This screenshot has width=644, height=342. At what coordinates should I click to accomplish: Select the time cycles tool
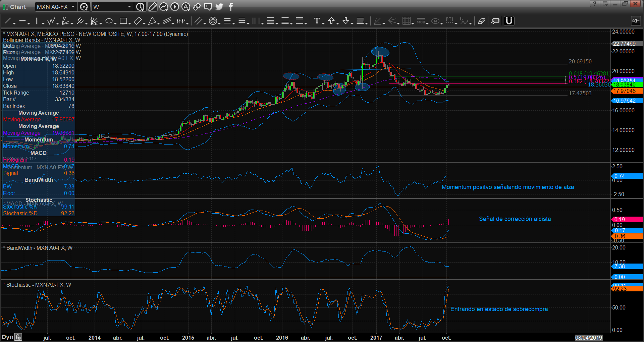coord(181,21)
